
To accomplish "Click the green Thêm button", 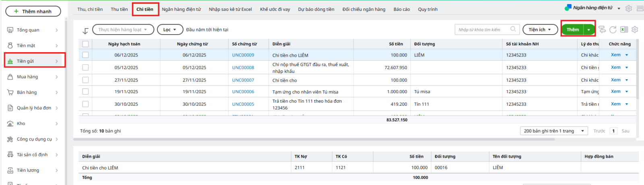I will coord(572,30).
